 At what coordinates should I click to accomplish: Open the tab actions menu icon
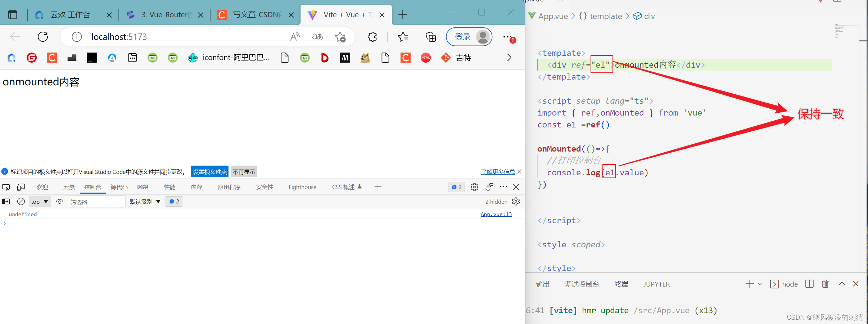pyautogui.click(x=13, y=15)
